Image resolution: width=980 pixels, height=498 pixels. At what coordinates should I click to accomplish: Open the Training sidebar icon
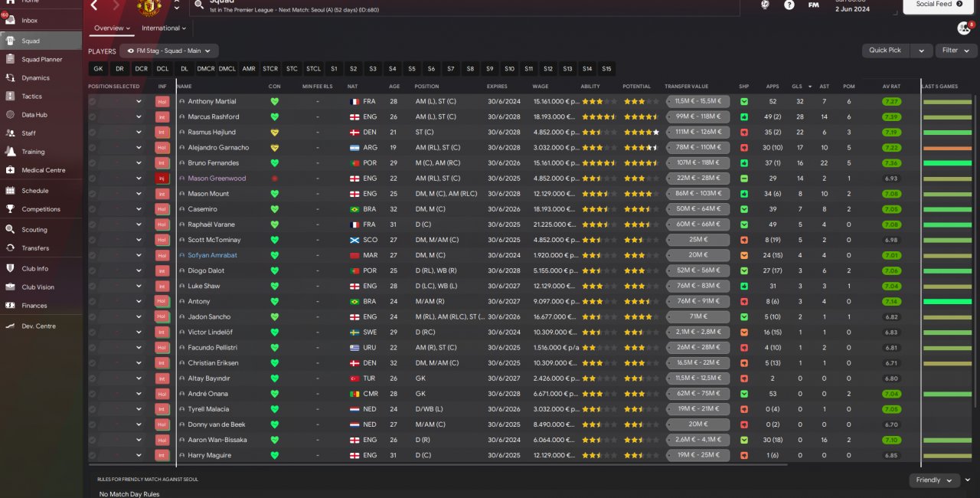pyautogui.click(x=10, y=152)
